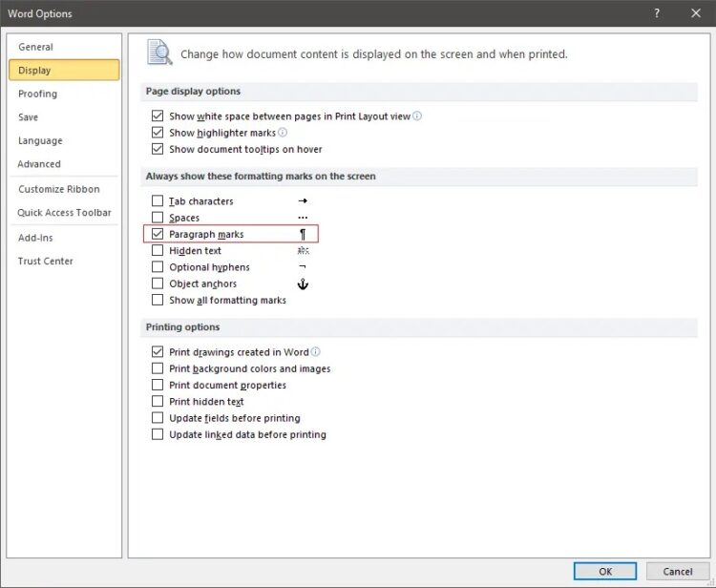Check Print document properties
Image resolution: width=716 pixels, height=588 pixels.
158,385
